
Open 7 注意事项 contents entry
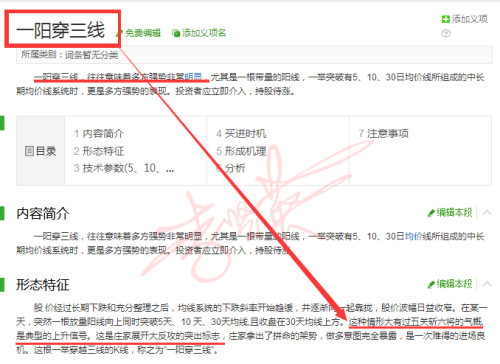point(384,134)
